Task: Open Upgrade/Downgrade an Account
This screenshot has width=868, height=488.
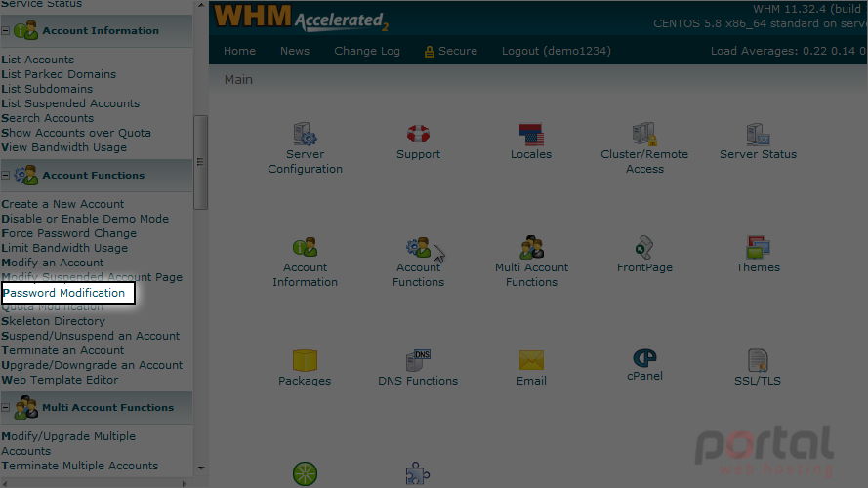Action: [92, 365]
